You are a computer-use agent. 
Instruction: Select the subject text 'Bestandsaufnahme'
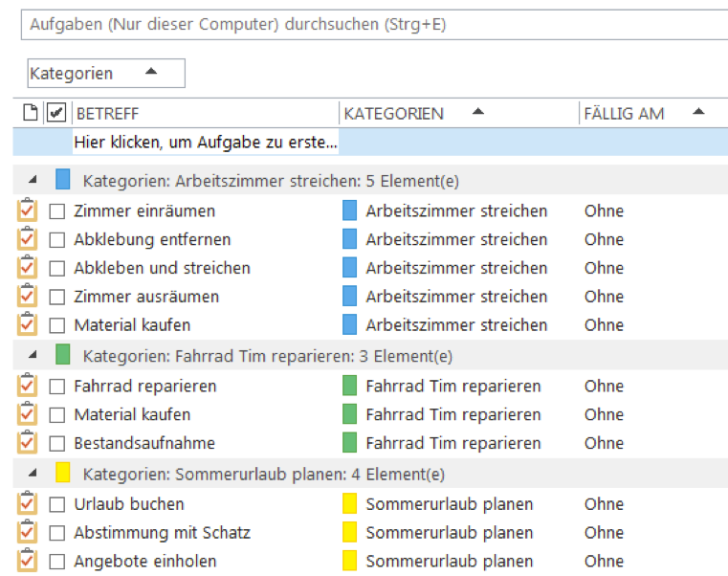click(x=144, y=443)
